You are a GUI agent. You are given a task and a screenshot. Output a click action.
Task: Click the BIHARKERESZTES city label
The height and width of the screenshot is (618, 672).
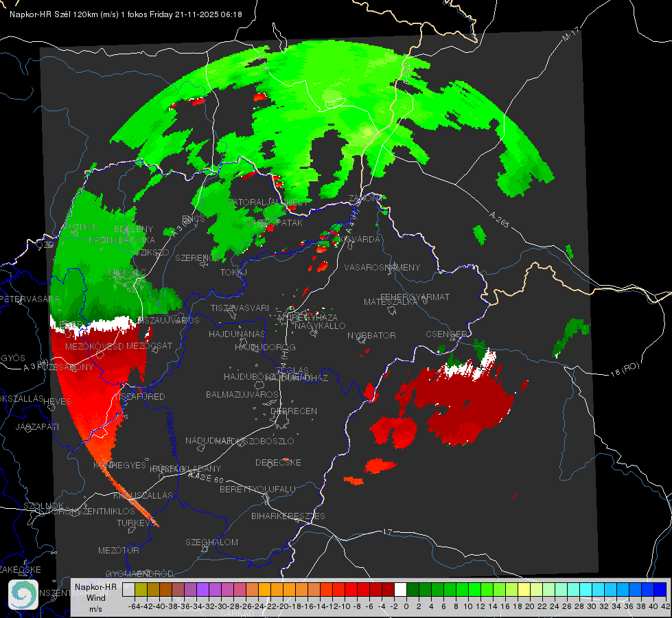point(288,516)
